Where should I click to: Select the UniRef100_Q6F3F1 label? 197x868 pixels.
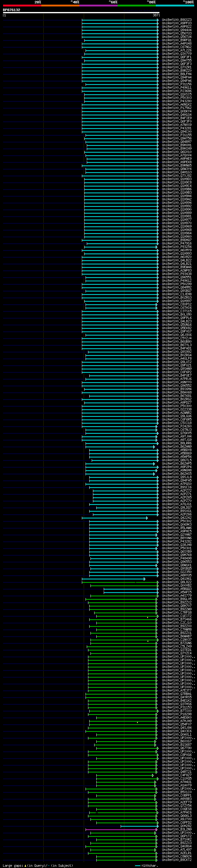pos(177,57)
